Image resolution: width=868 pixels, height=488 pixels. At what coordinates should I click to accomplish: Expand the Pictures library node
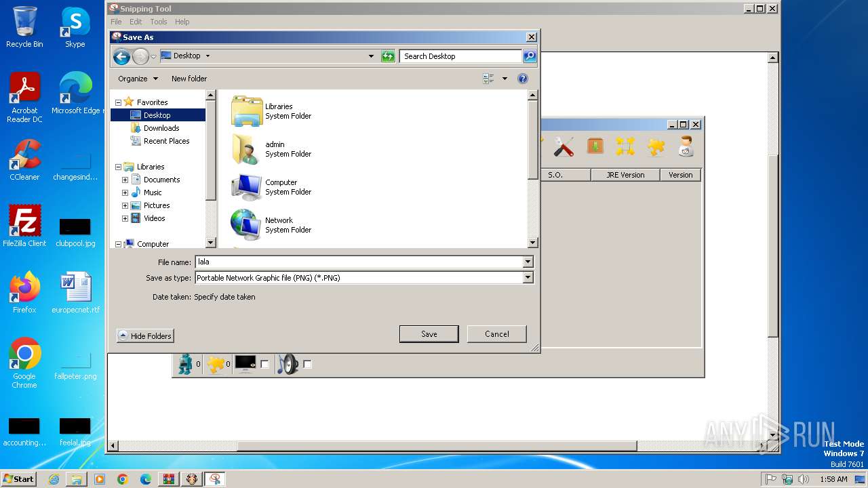pos(125,205)
